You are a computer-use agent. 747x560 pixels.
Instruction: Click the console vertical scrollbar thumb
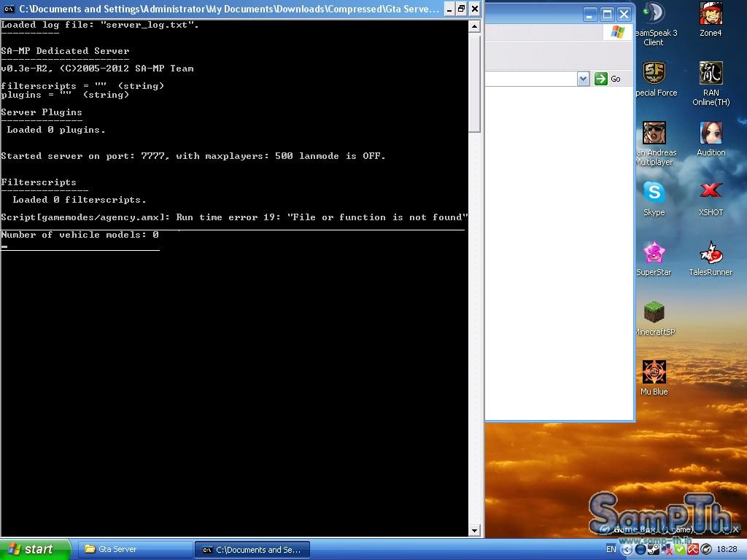(474, 83)
